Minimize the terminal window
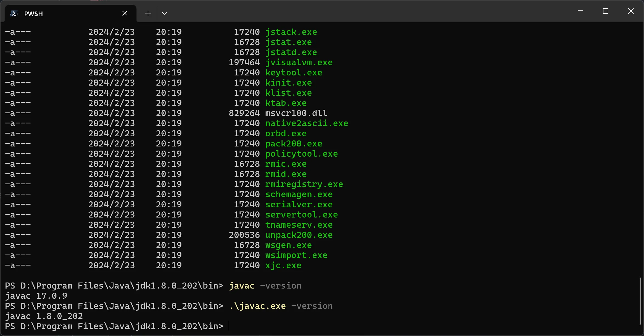The width and height of the screenshot is (644, 336). (x=580, y=11)
